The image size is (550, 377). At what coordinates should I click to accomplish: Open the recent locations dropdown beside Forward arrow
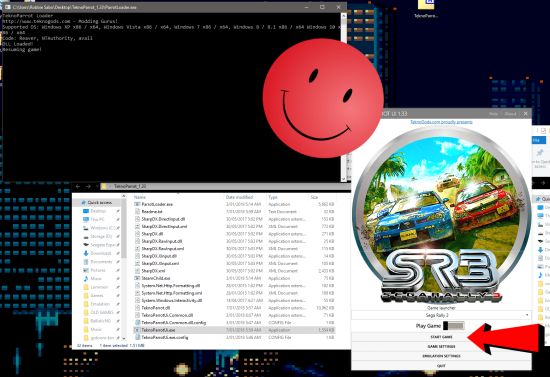tap(96, 187)
